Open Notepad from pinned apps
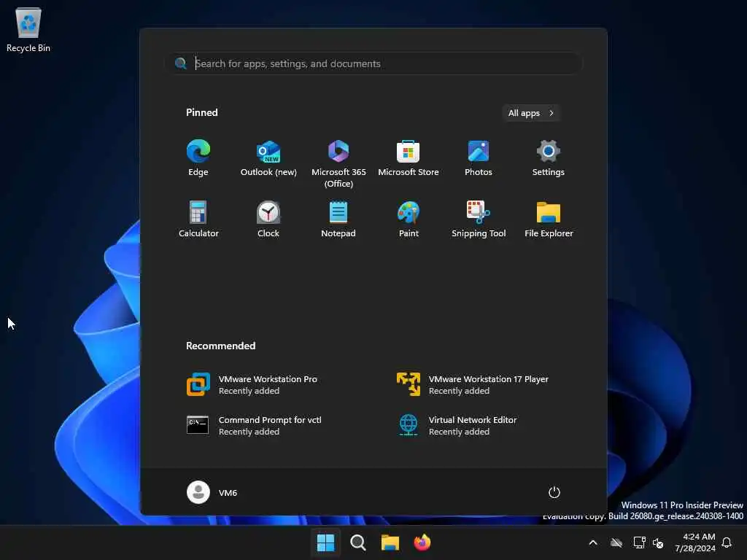The height and width of the screenshot is (560, 747). [338, 219]
